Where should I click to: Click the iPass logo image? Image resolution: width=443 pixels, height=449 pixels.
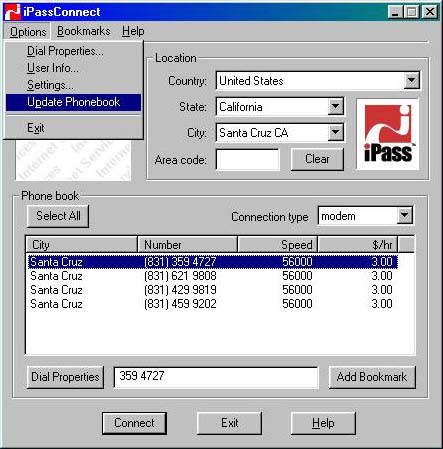388,134
